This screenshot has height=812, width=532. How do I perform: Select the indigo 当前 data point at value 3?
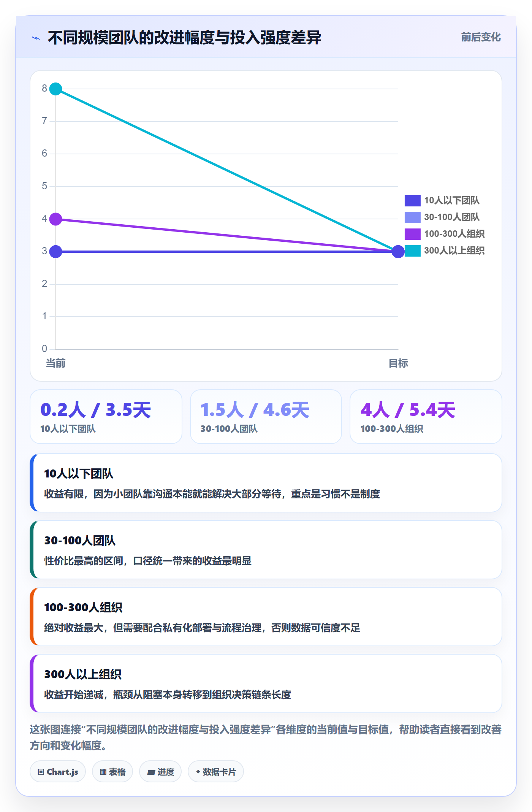point(56,252)
